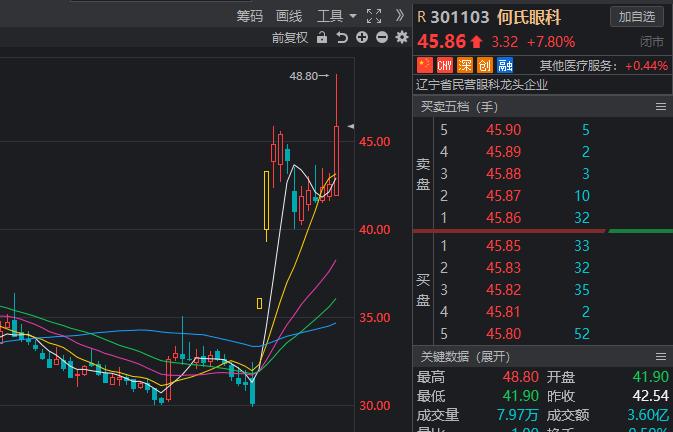Screen dimensions: 673x432
Task: Select buy level 1 price 45.85
Action: [503, 246]
